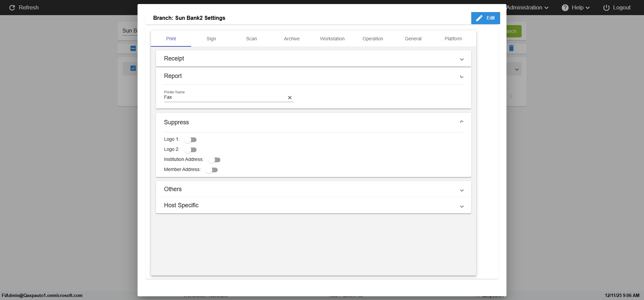This screenshot has width=644, height=300.
Task: Switch to the Platform tab
Action: 453,39
